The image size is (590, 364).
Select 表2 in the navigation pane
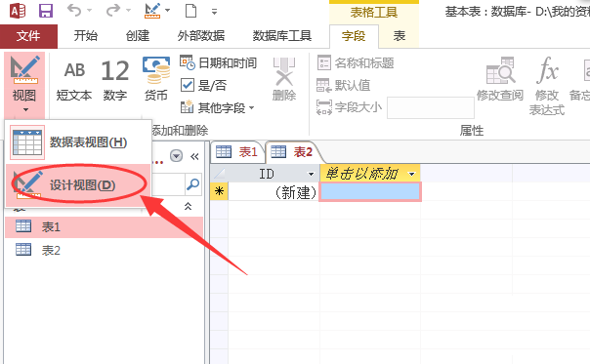click(x=104, y=250)
